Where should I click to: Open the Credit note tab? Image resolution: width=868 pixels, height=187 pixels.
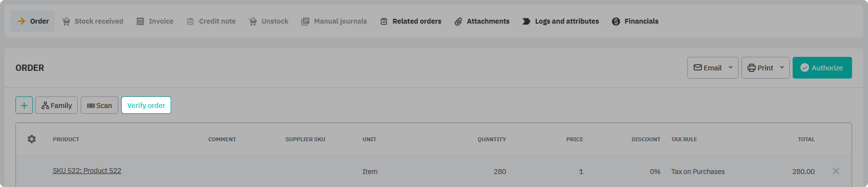coord(212,21)
